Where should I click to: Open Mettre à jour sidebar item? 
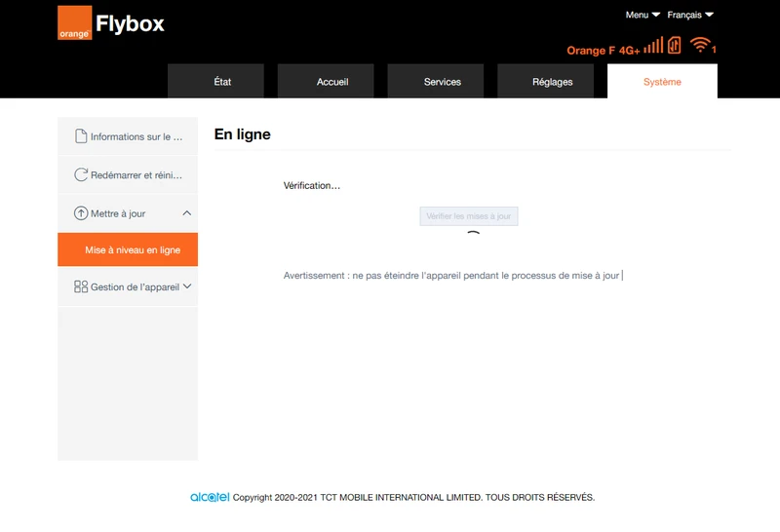pos(128,213)
